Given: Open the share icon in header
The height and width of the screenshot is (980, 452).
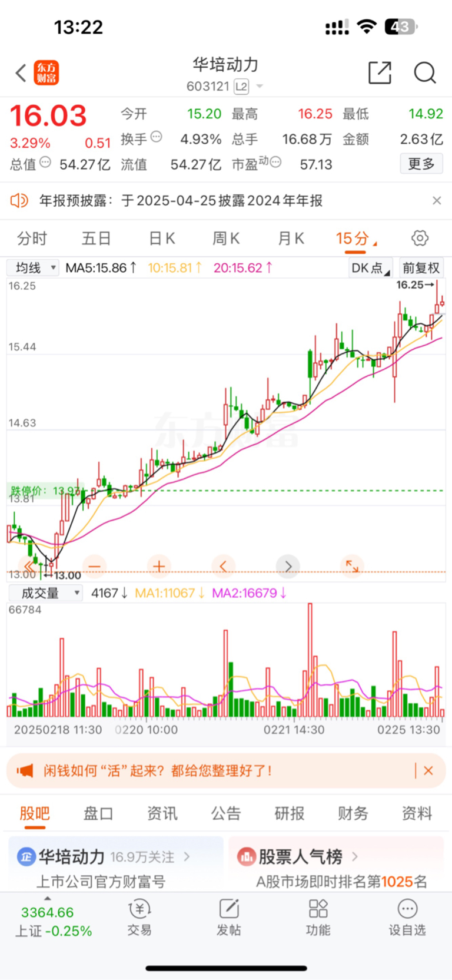Looking at the screenshot, I should click(380, 73).
